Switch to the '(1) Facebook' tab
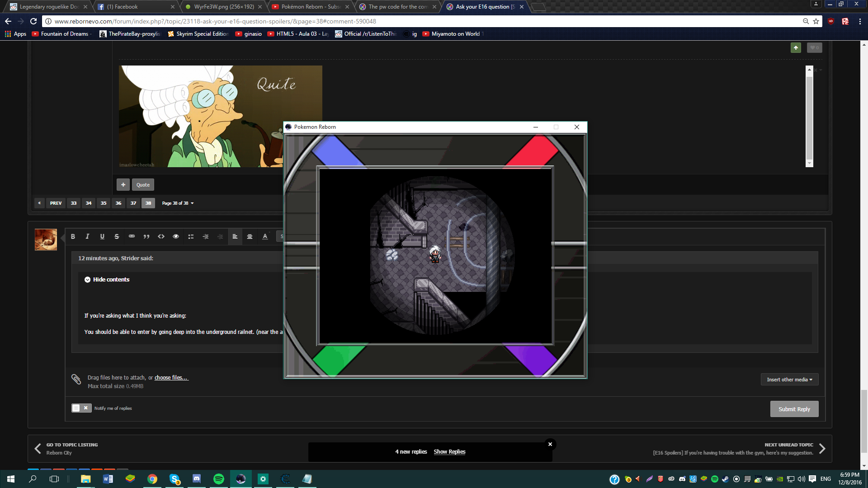Viewport: 868px width, 488px height. [136, 7]
